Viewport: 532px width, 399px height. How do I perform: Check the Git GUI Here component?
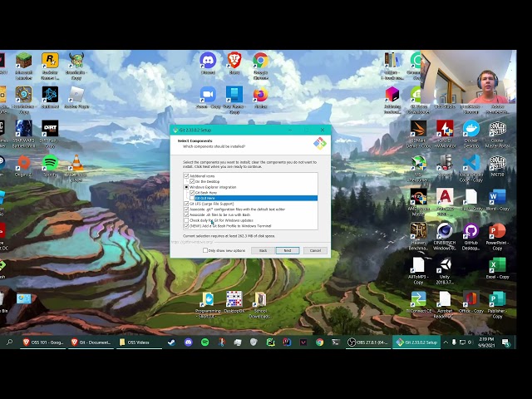click(x=192, y=198)
